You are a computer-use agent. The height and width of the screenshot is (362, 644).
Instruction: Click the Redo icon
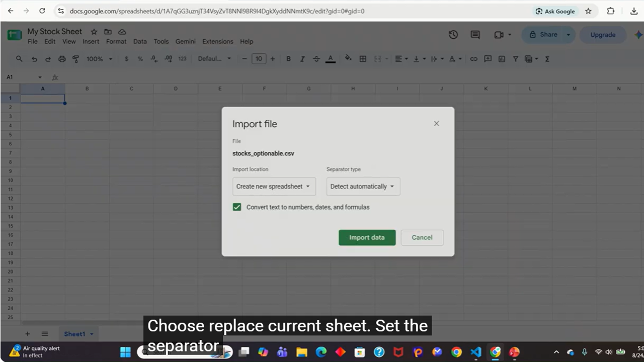48,59
